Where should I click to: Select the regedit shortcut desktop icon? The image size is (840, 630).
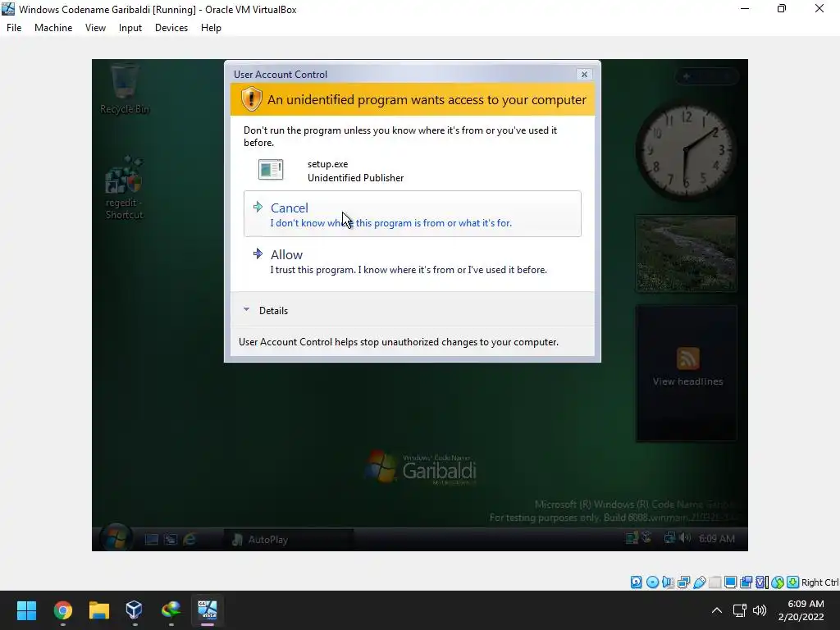point(125,188)
